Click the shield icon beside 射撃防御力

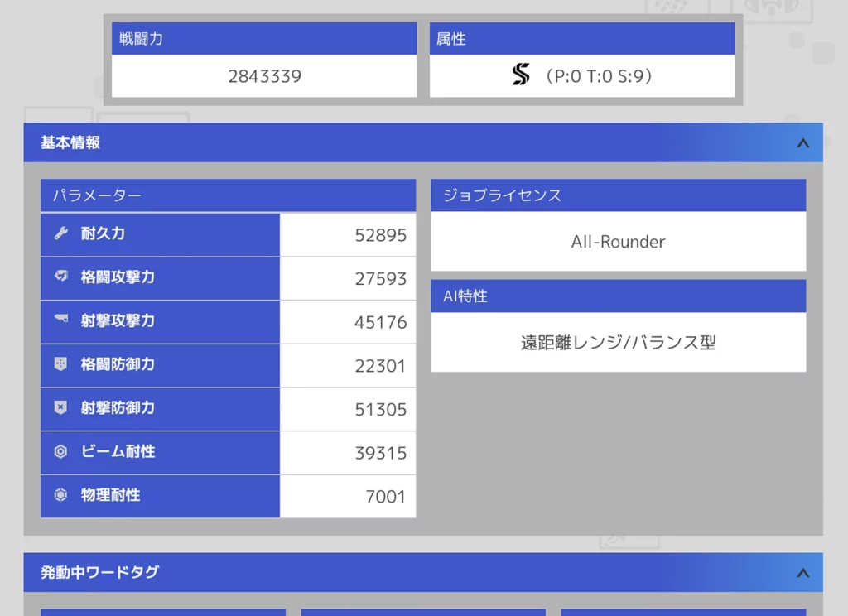pyautogui.click(x=60, y=408)
